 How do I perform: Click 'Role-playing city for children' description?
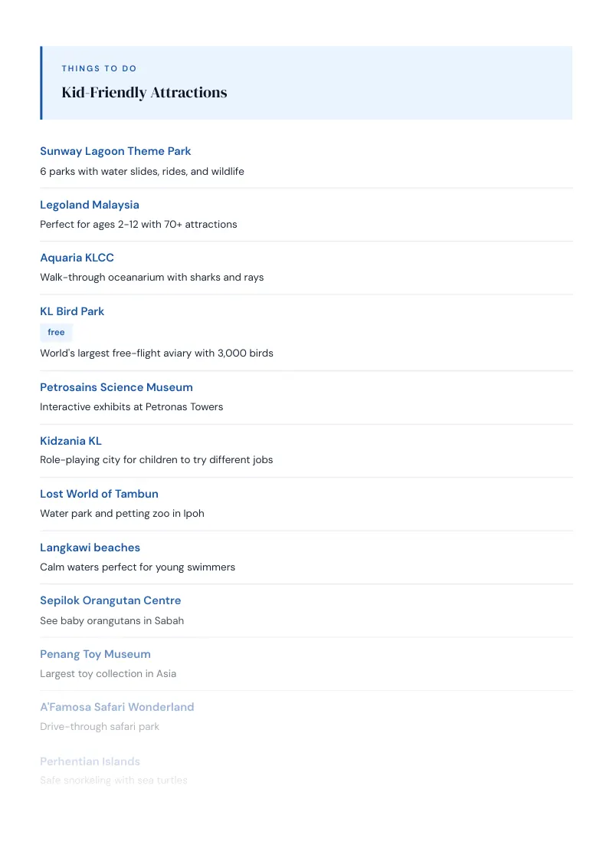pos(156,460)
